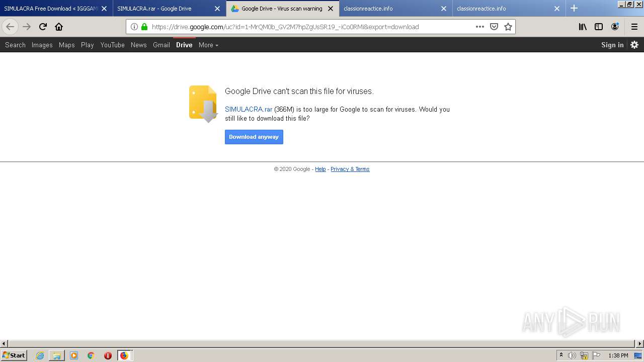Open News in Google bar
Screen dimensions: 644x362
139,45
